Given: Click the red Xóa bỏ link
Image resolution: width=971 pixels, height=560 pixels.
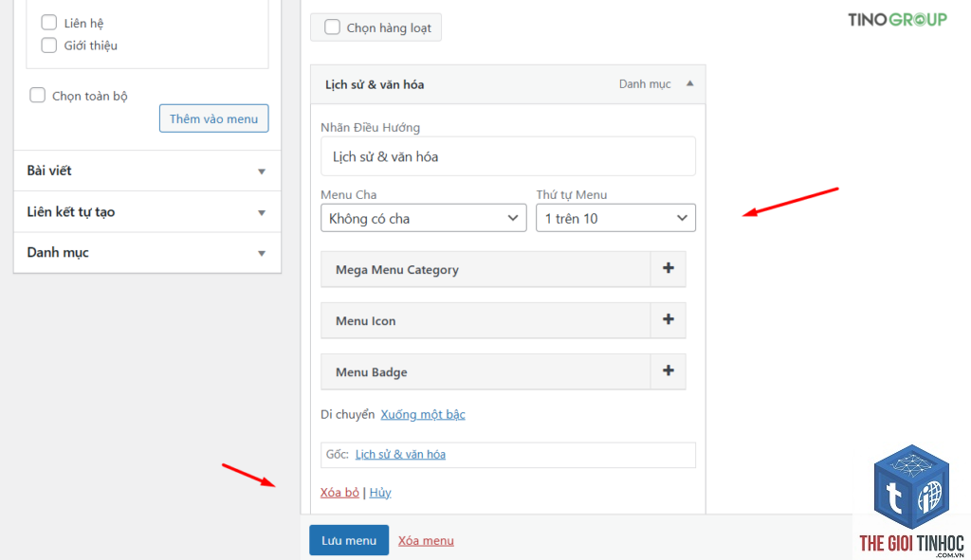Looking at the screenshot, I should [340, 493].
